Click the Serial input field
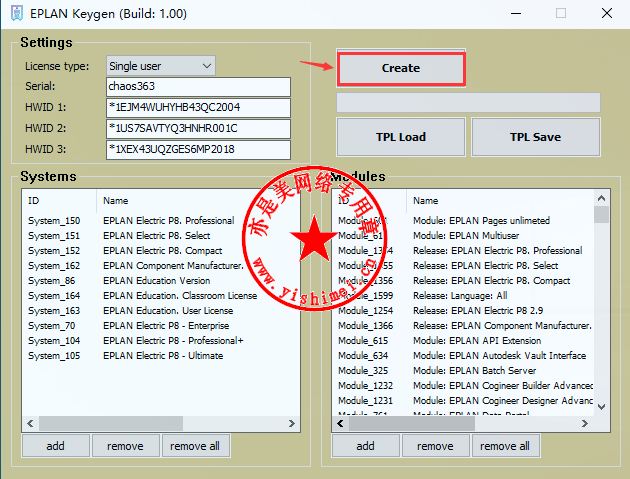The height and width of the screenshot is (479, 630). (198, 86)
